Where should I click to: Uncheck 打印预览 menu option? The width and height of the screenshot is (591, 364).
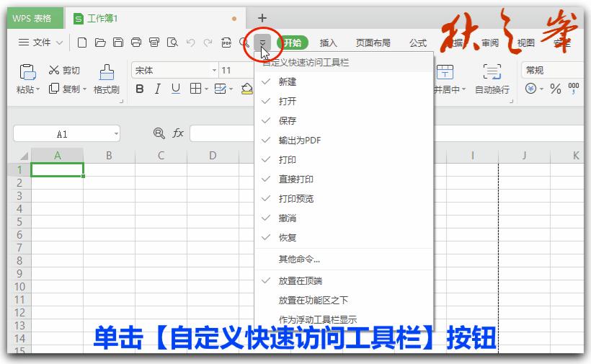pyautogui.click(x=344, y=199)
